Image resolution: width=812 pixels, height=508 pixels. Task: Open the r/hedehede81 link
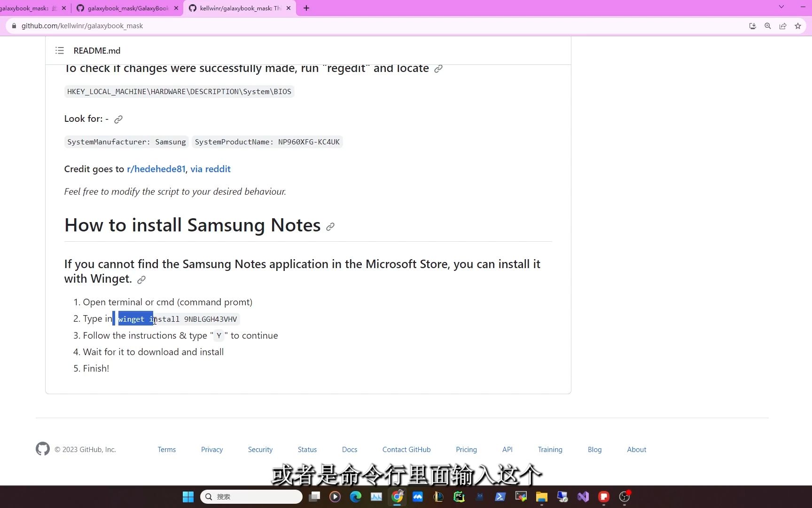156,169
